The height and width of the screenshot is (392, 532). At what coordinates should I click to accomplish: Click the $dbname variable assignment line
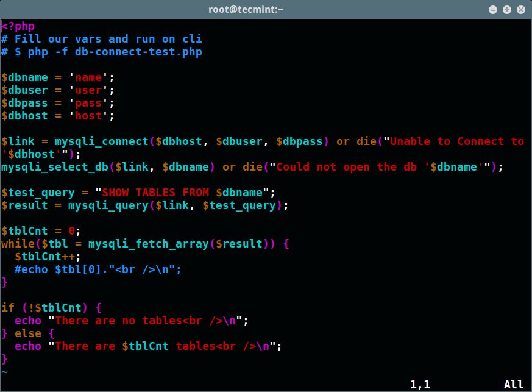pyautogui.click(x=58, y=77)
